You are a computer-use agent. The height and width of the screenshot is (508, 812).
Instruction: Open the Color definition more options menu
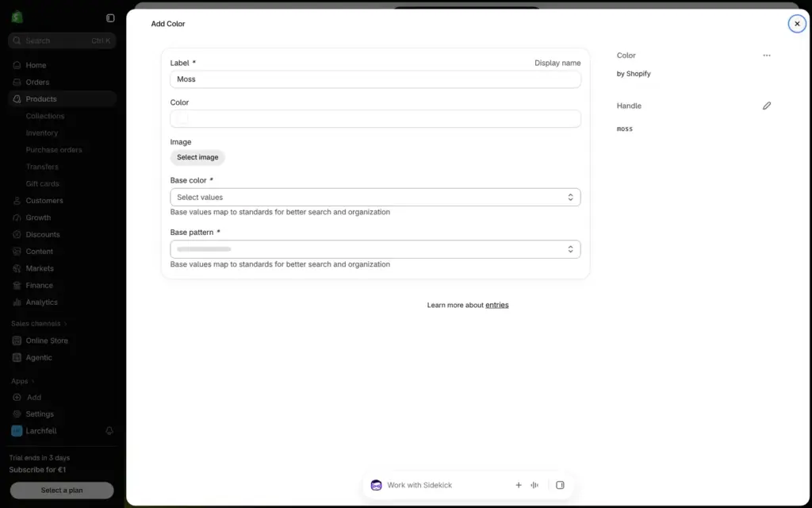click(767, 56)
